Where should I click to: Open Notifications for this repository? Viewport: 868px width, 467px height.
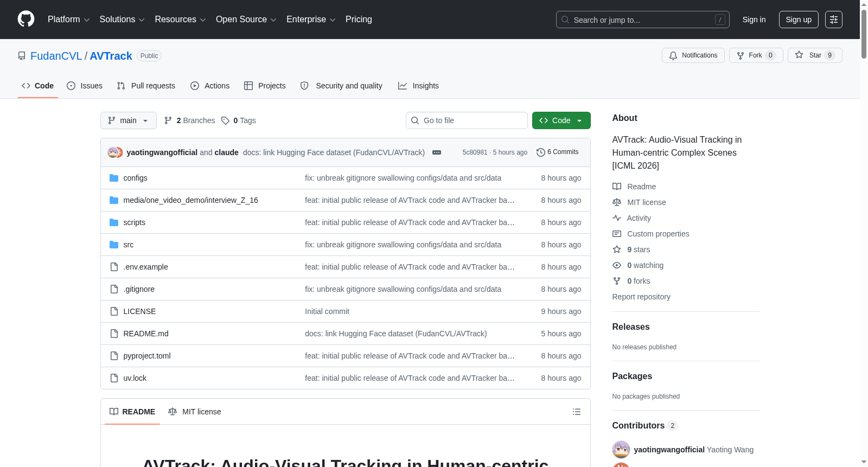coord(693,55)
